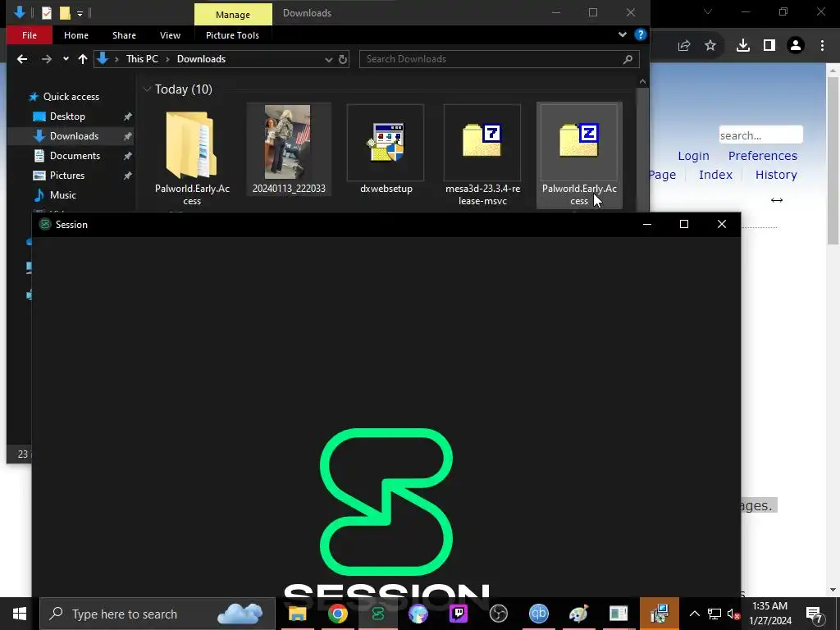The width and height of the screenshot is (840, 630).
Task: Open Chrome three-dot menu
Action: pos(822,46)
